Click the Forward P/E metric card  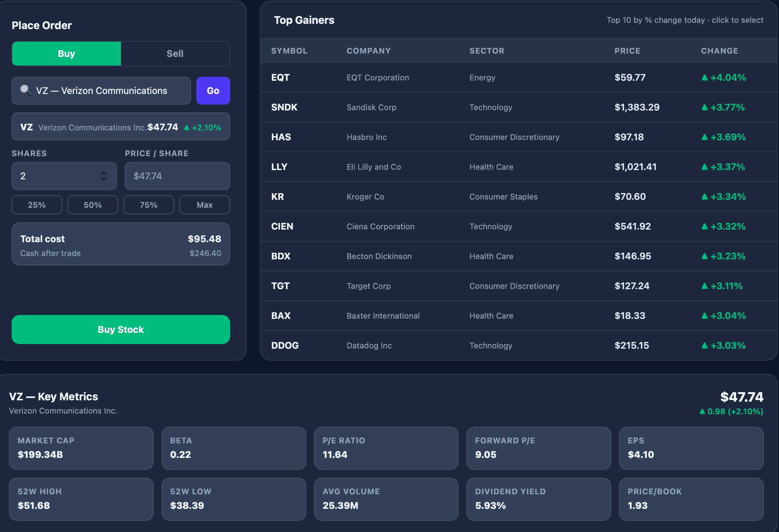539,448
